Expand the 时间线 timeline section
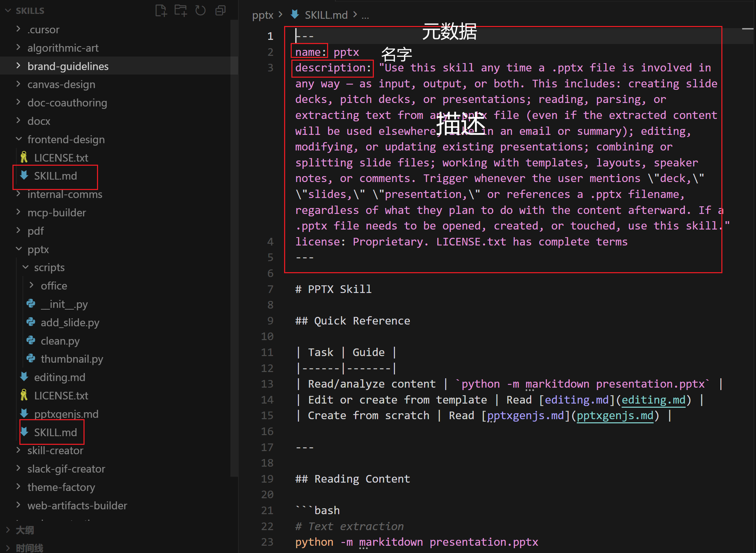This screenshot has height=553, width=756. click(29, 548)
